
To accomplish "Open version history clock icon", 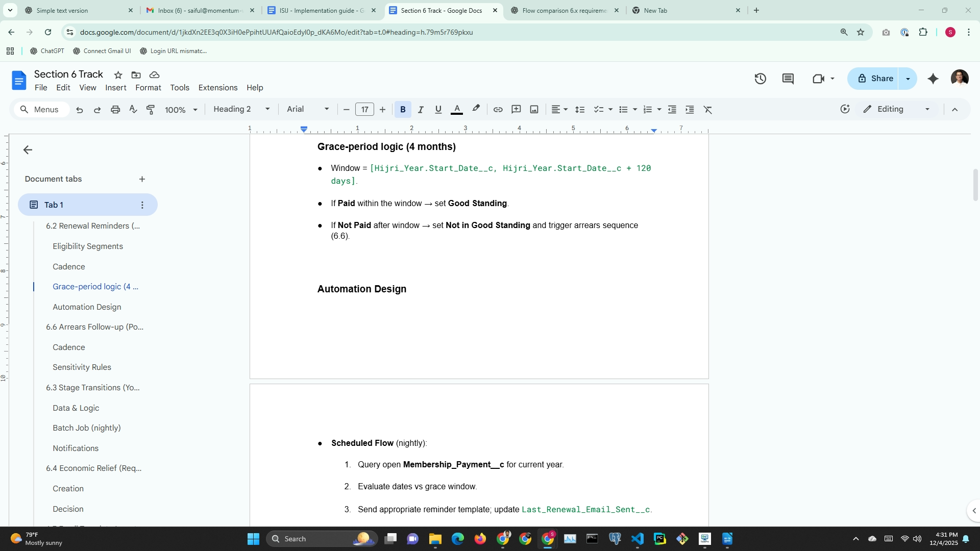I will pos(760,79).
